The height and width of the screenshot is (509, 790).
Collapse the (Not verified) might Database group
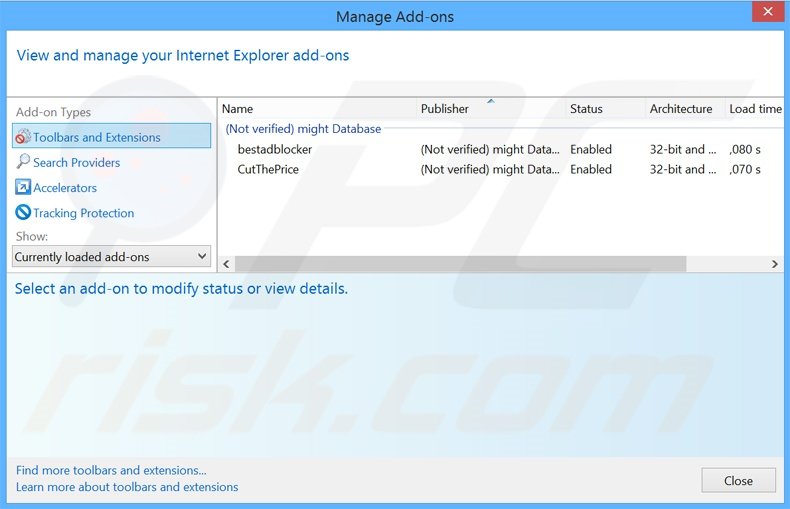pos(303,129)
